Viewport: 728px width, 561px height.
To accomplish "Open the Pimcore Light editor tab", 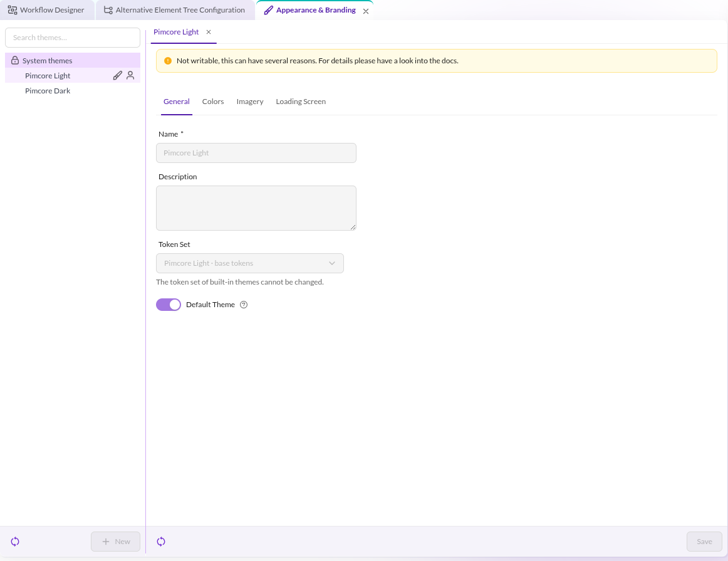I will pyautogui.click(x=176, y=31).
